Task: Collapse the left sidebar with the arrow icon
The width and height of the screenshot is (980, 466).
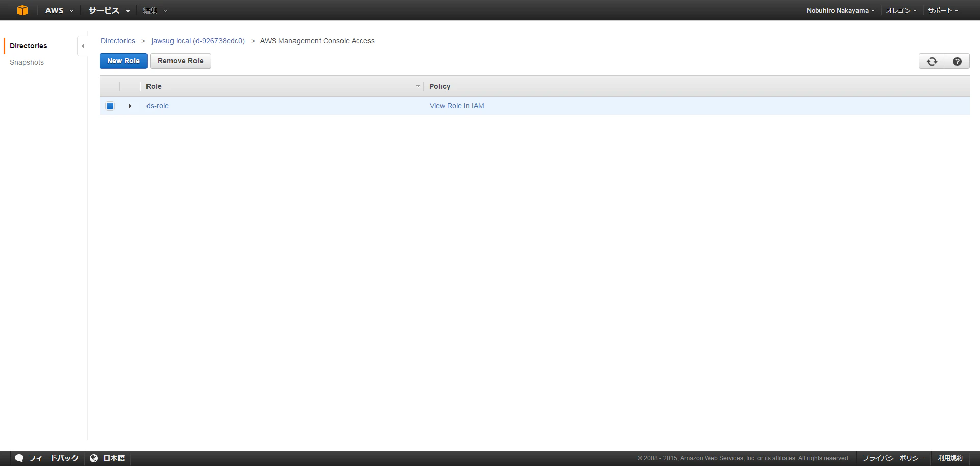Action: tap(82, 45)
